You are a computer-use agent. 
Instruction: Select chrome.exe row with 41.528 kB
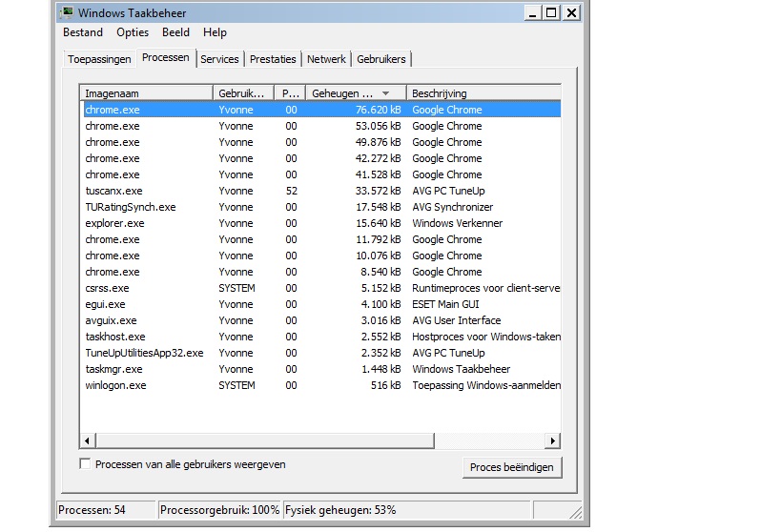[x=321, y=174]
